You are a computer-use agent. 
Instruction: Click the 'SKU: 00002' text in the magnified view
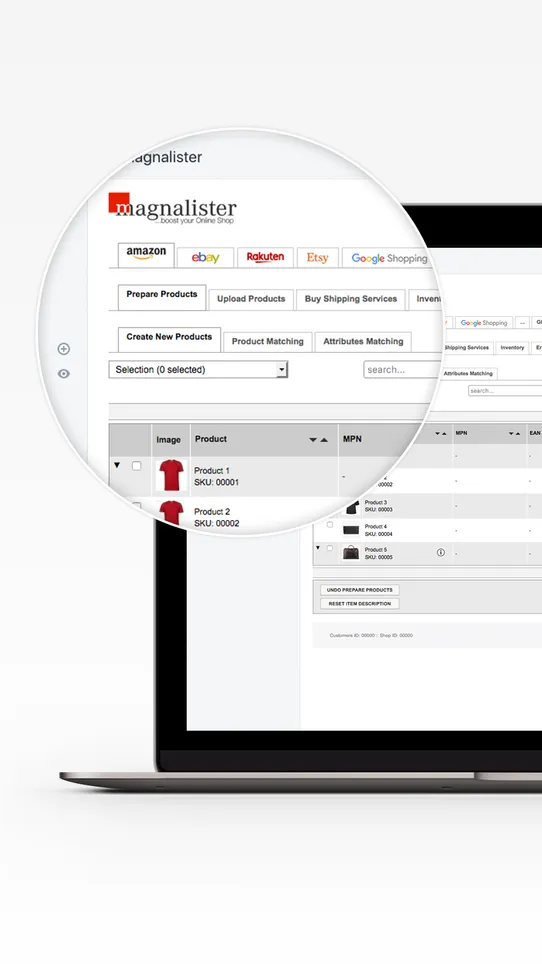coord(216,523)
